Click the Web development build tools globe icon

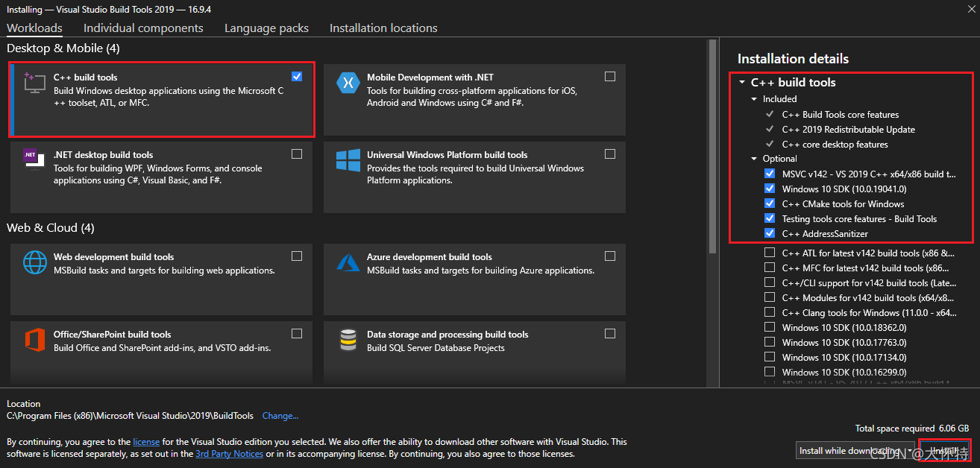point(35,262)
